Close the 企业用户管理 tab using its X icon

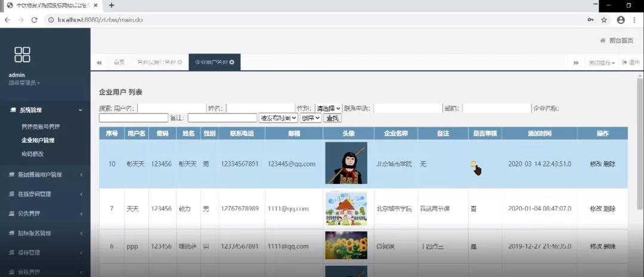pos(232,62)
